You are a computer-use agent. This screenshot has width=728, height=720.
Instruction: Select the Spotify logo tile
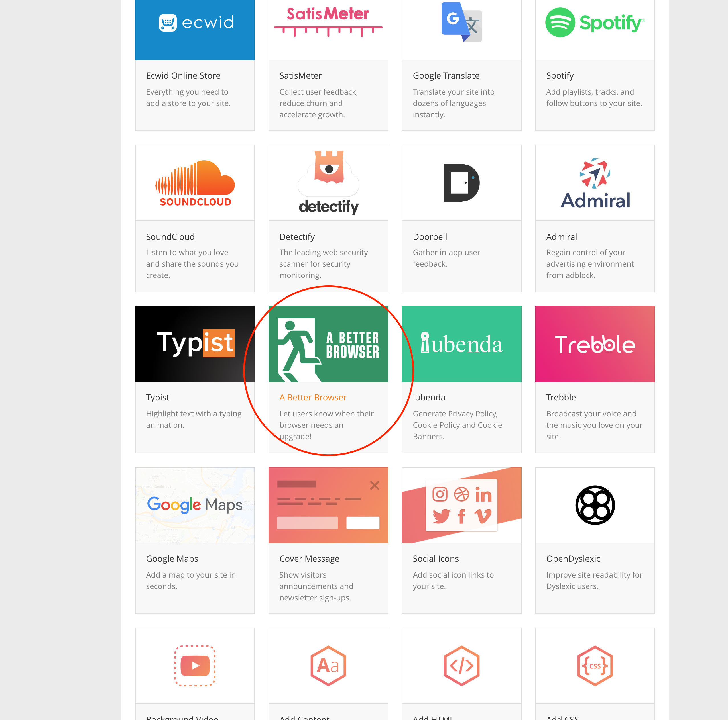[x=595, y=22]
